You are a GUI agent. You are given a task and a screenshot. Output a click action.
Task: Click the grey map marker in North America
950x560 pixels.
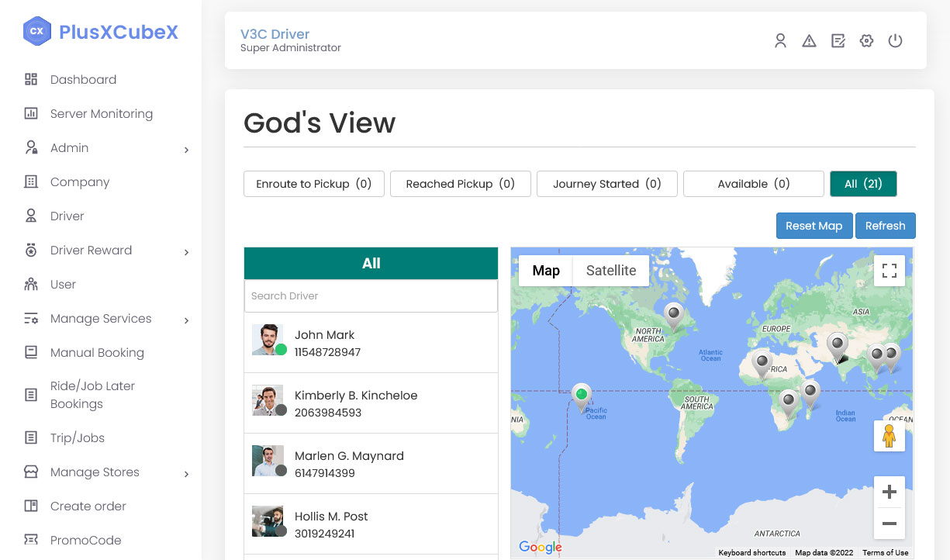(674, 316)
